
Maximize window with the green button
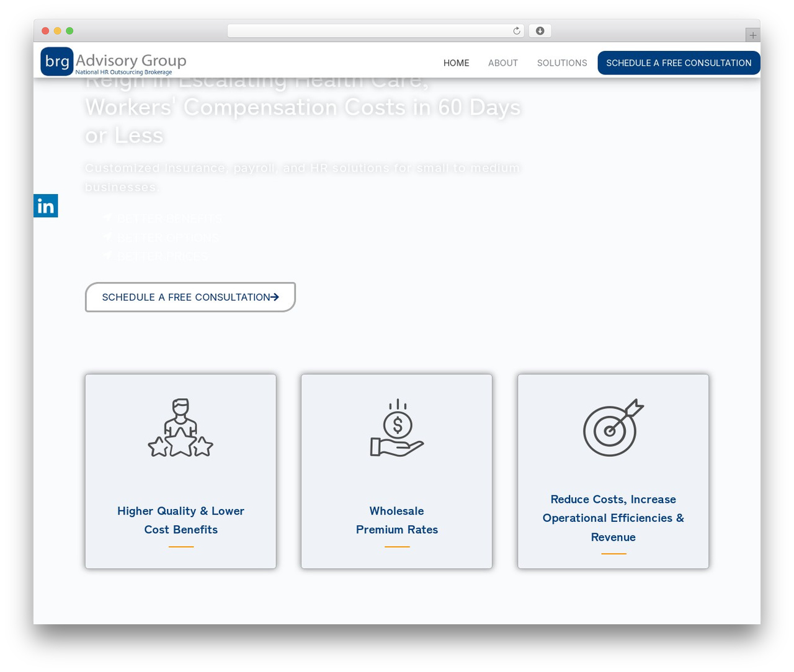click(69, 31)
